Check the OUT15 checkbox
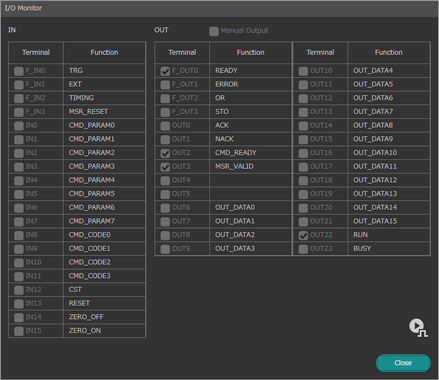Viewport: 439px width, 380px height. pyautogui.click(x=303, y=139)
